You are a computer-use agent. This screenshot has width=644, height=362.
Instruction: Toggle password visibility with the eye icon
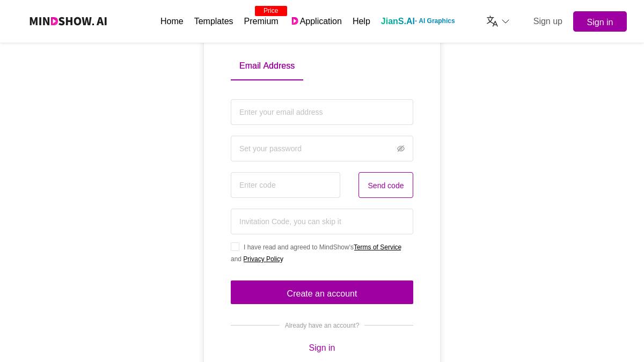click(401, 149)
